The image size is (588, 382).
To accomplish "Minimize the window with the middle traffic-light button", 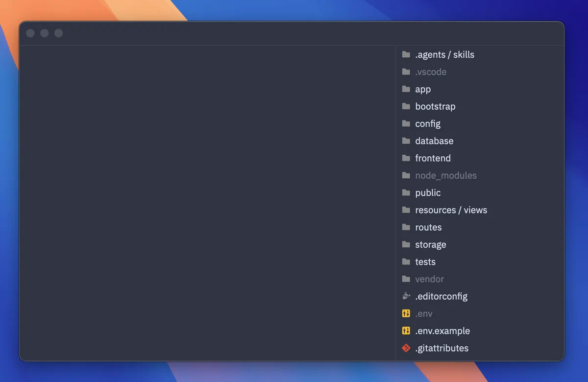I will click(x=45, y=33).
